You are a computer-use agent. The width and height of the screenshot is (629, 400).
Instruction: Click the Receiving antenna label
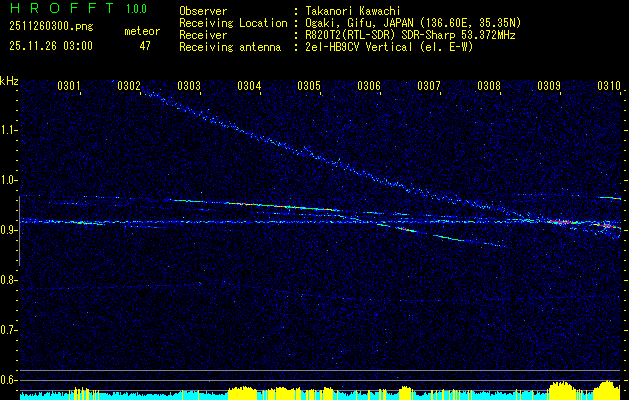(x=230, y=47)
